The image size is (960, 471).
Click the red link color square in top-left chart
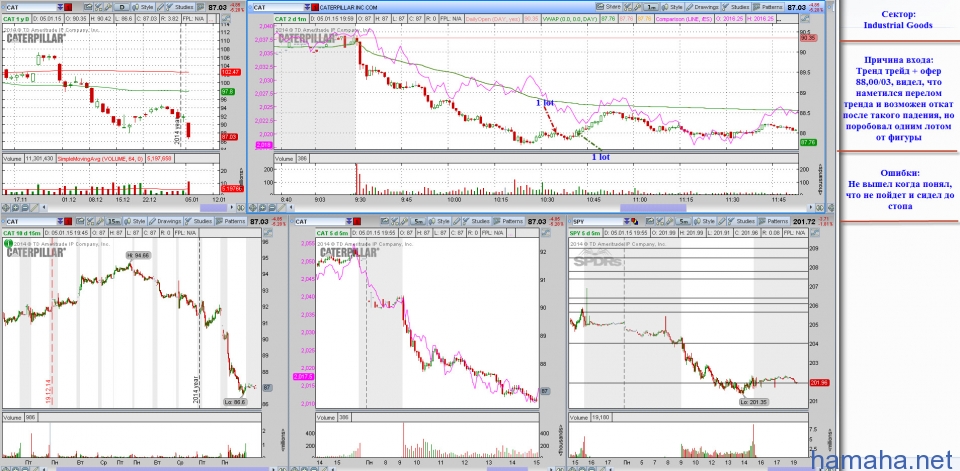click(68, 7)
